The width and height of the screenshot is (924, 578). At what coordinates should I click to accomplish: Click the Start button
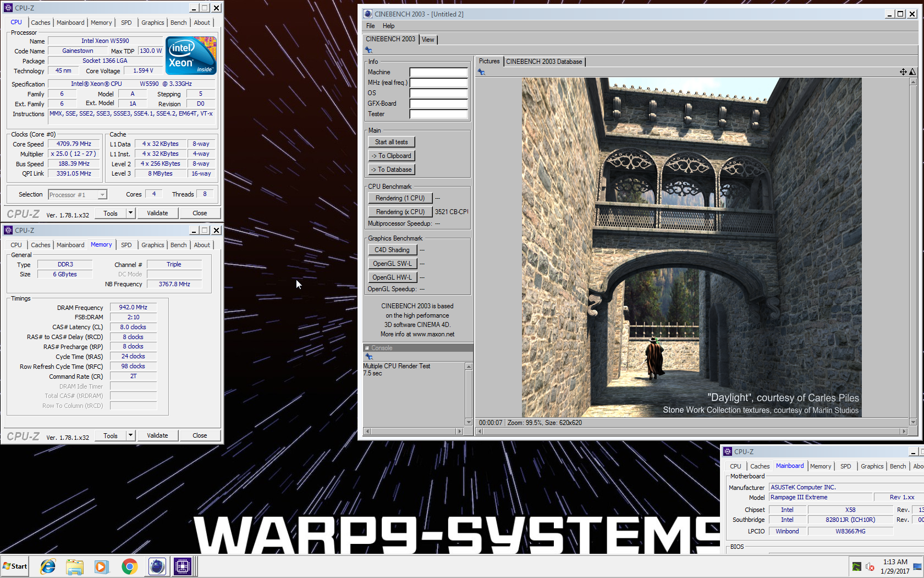click(x=15, y=566)
